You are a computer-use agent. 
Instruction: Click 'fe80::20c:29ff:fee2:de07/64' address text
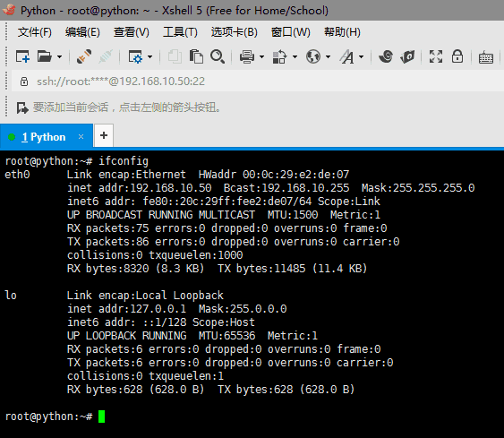pos(227,202)
